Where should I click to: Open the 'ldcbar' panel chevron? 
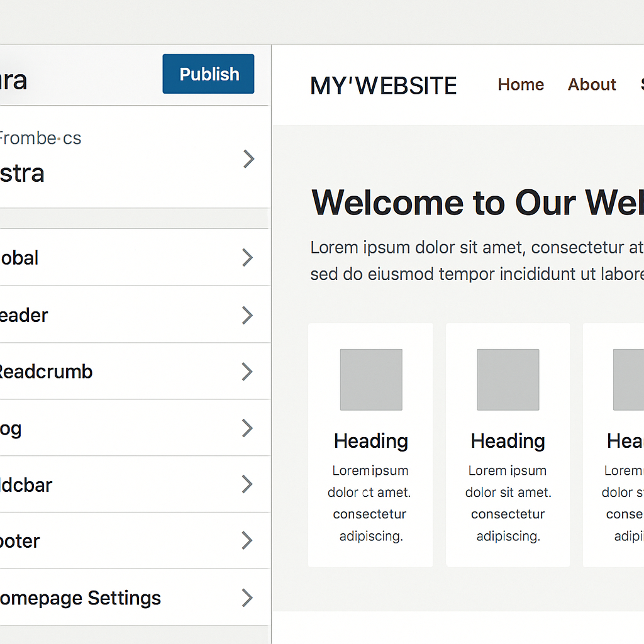(247, 484)
